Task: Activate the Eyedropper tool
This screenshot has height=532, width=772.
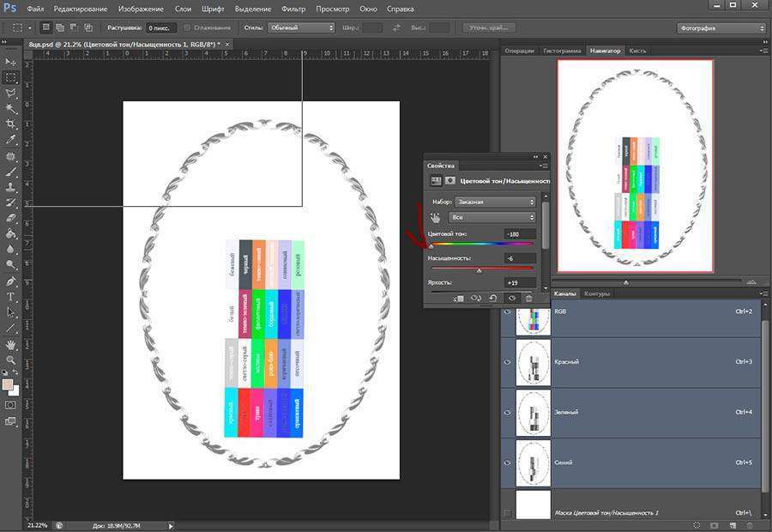Action: pos(11,139)
